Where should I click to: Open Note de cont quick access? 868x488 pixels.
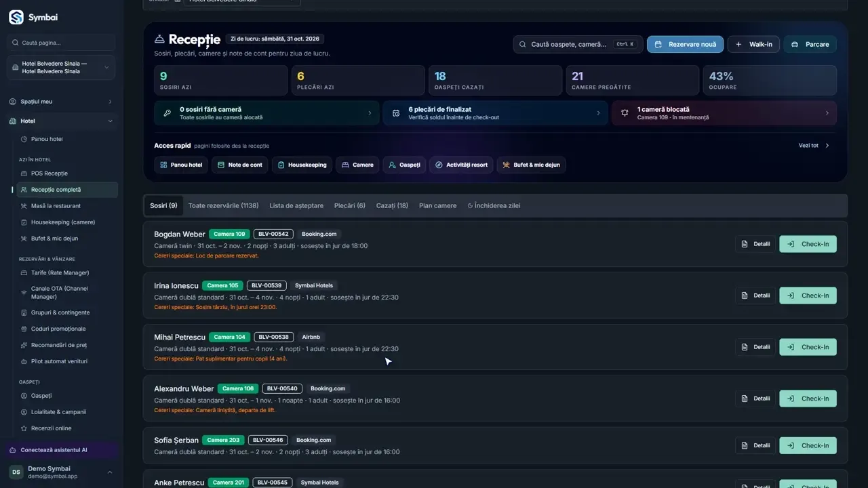tap(240, 165)
